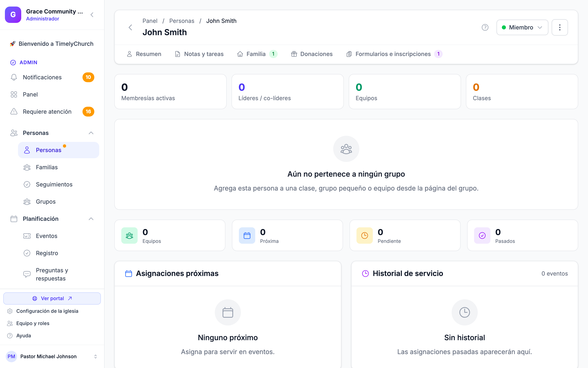Open the help icon near Miembro status

click(485, 28)
